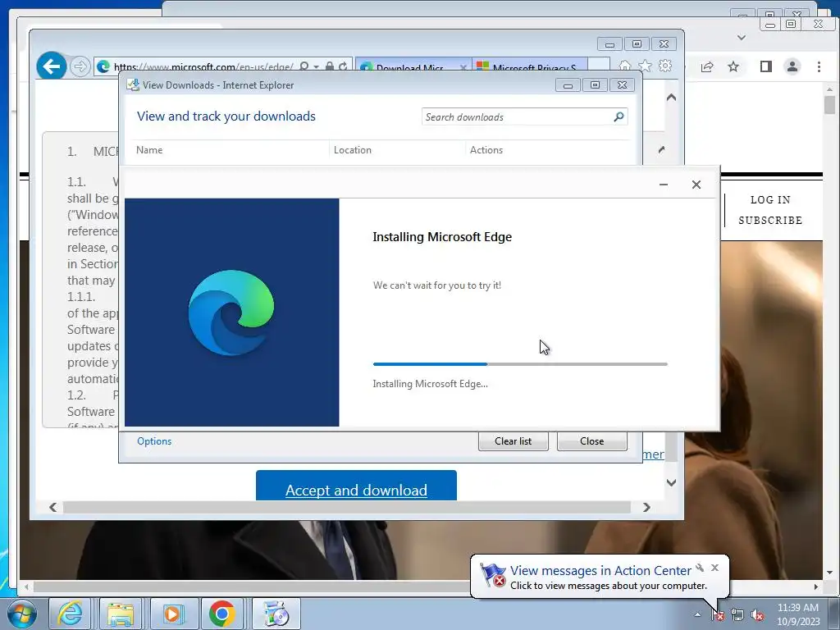Open IE Tools gear icon
The width and height of the screenshot is (840, 630).
pos(665,66)
